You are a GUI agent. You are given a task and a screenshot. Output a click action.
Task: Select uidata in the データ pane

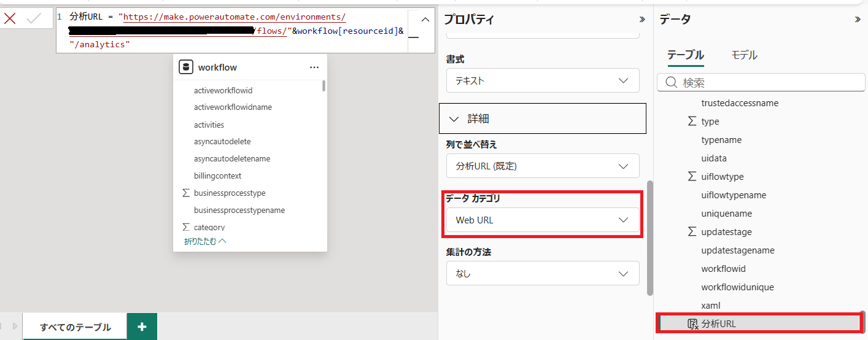tap(714, 158)
